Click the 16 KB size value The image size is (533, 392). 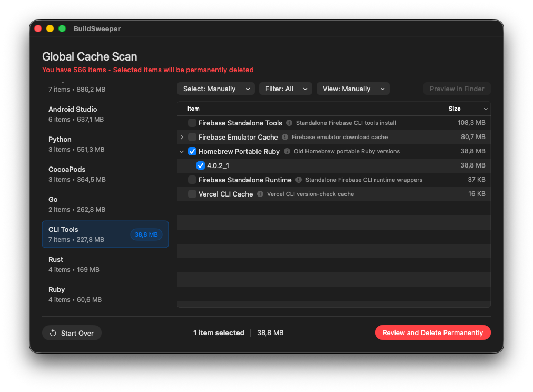(477, 194)
